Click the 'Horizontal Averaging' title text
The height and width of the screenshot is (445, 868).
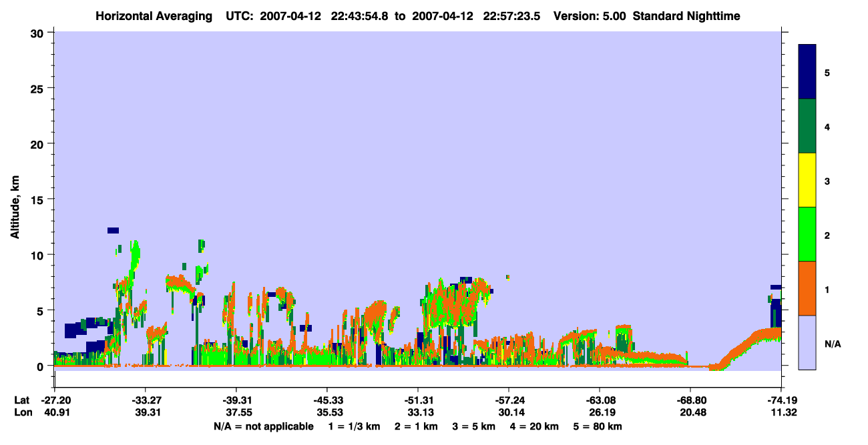[x=155, y=15]
